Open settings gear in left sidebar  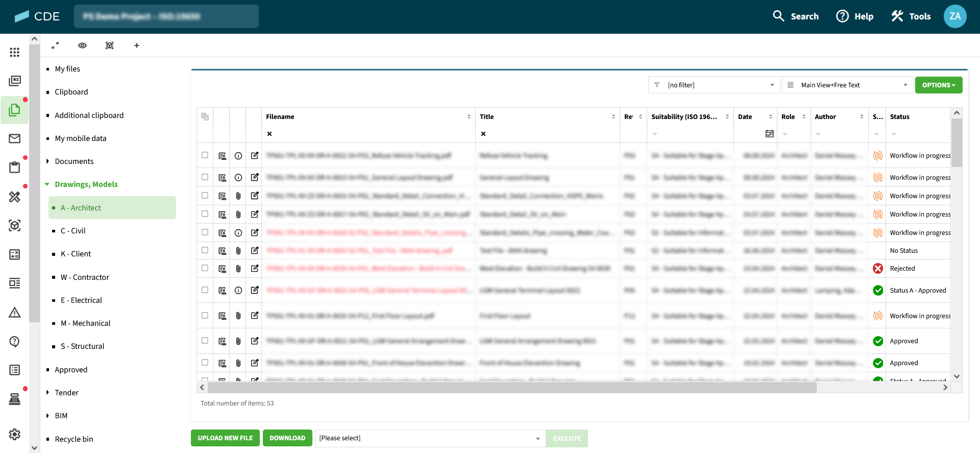coord(15,434)
